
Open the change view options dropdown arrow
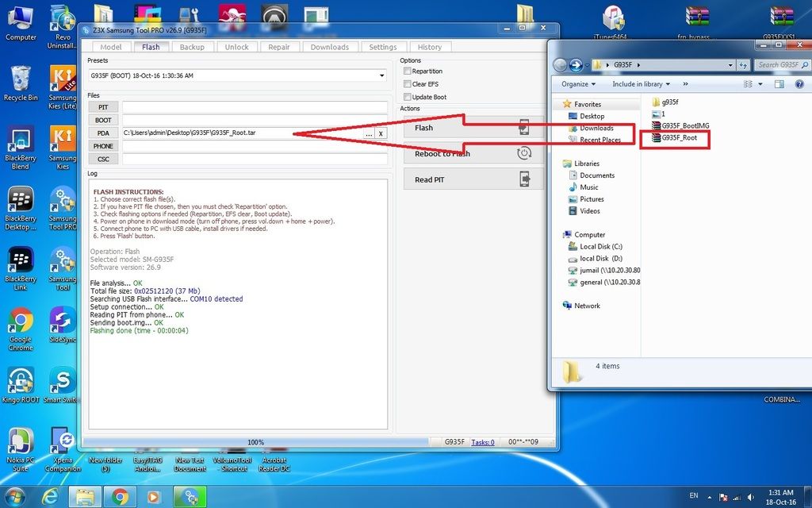pos(760,84)
